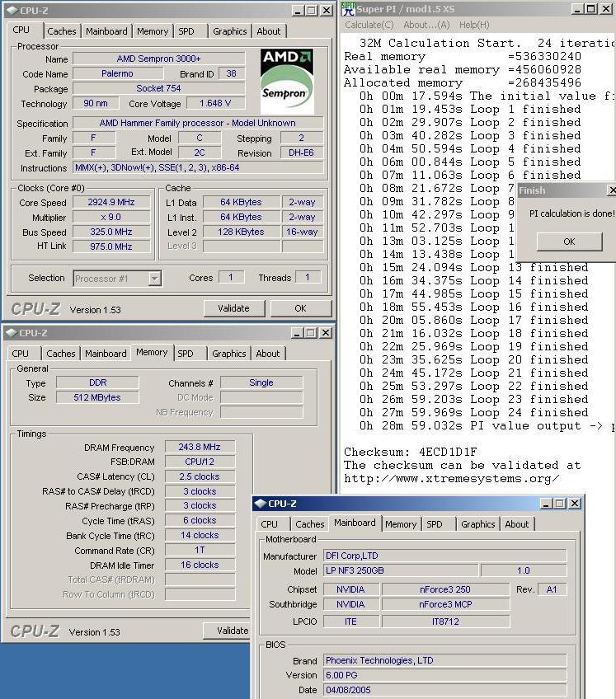Close the Mainboard CPU-Z window
This screenshot has width=616, height=699.
(x=575, y=504)
